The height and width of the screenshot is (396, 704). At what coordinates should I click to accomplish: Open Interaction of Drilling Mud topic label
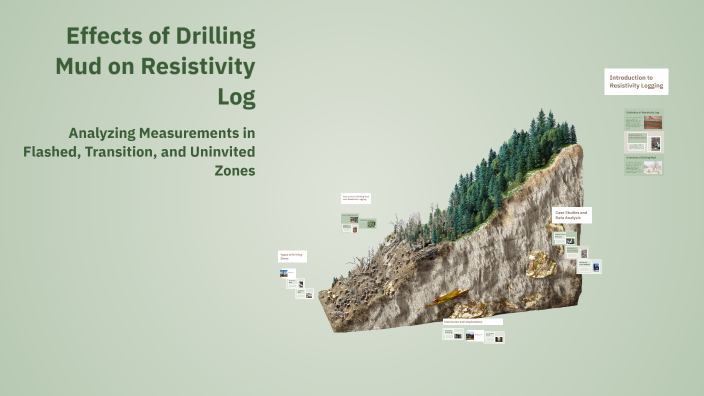(x=356, y=198)
